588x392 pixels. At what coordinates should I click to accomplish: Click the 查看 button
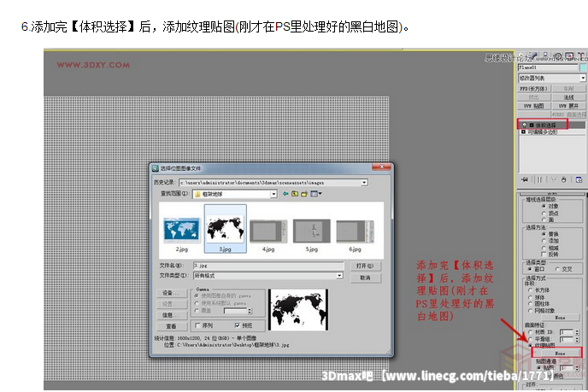click(171, 326)
